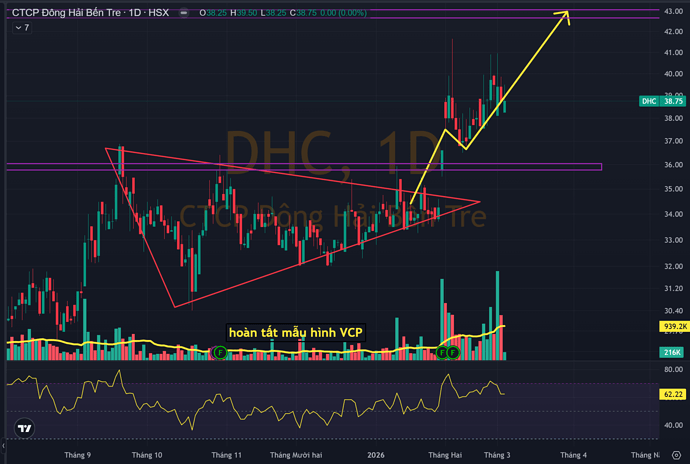Click the 216K volume label

[x=672, y=352]
